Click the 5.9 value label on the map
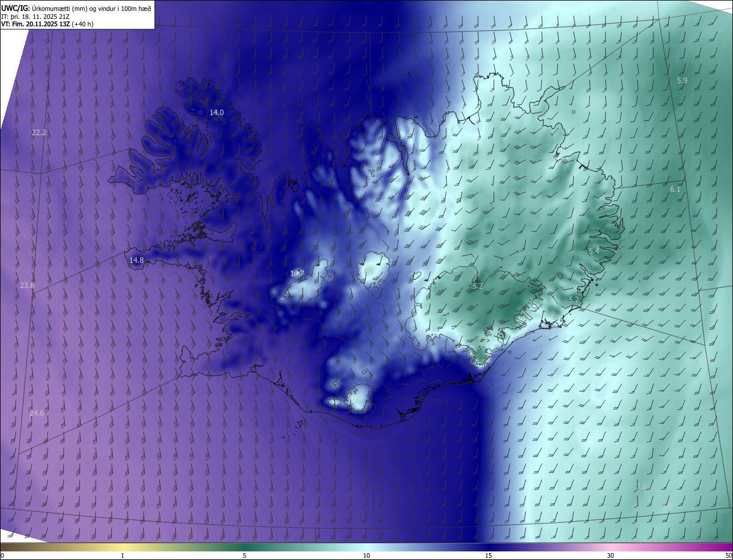Viewport: 733px width, 560px height. click(682, 81)
